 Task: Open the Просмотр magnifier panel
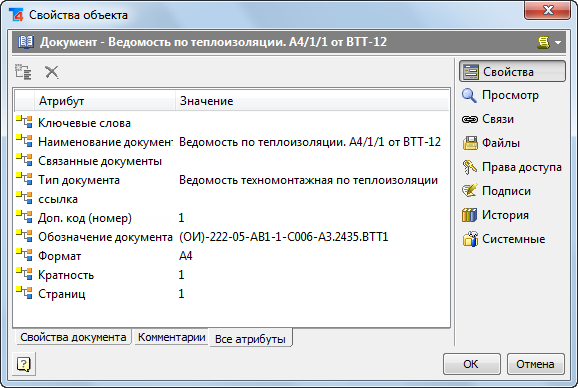pyautogui.click(x=500, y=95)
